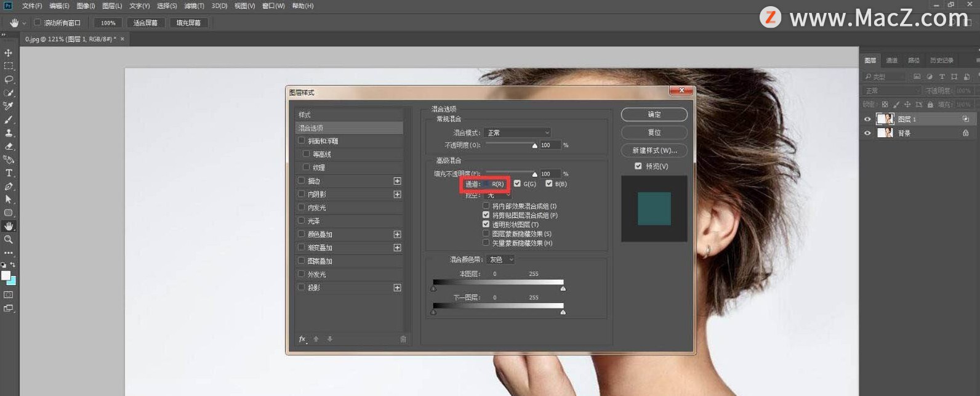This screenshot has height=396, width=980.
Task: Select the Path Selection tool
Action: point(9,199)
